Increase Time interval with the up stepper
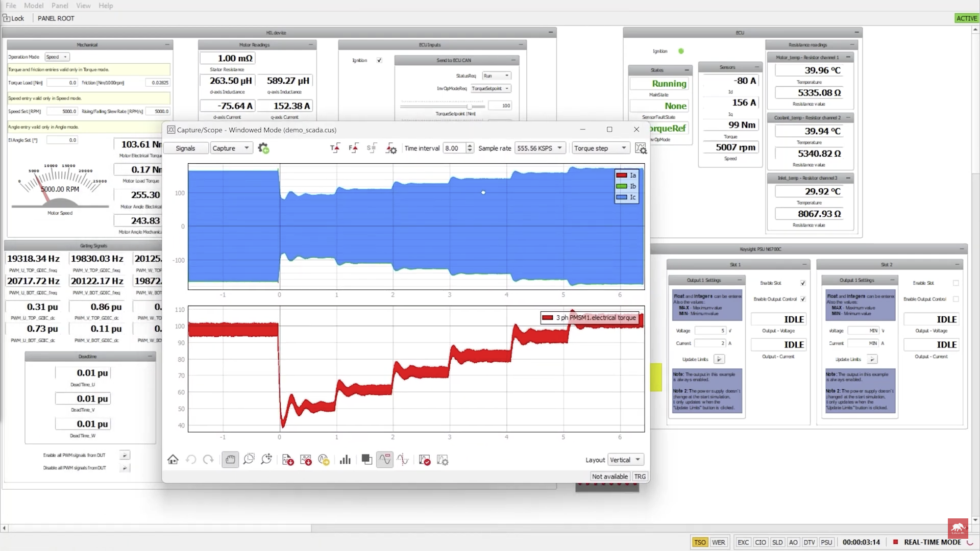980x551 pixels. [x=470, y=145]
